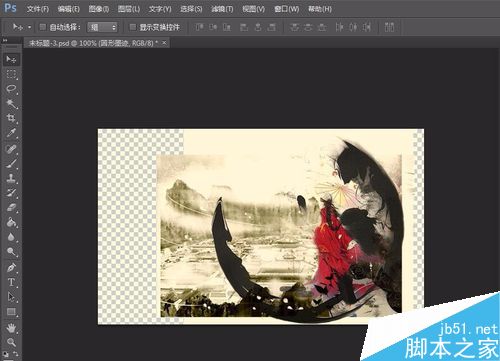The height and width of the screenshot is (361, 500).
Task: Select the Eraser tool
Action: point(11,207)
